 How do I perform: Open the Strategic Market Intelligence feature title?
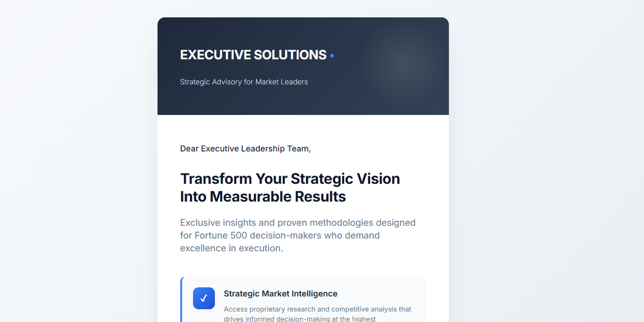click(280, 294)
